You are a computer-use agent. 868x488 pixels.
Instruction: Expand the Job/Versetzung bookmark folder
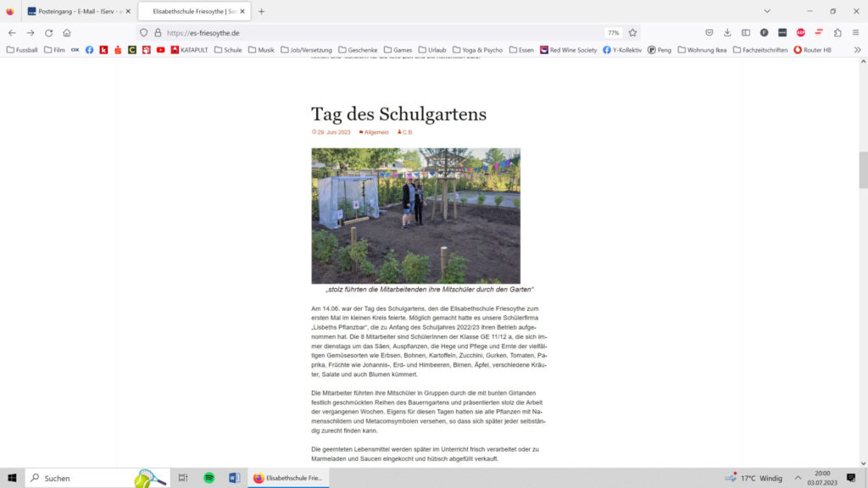tap(306, 50)
